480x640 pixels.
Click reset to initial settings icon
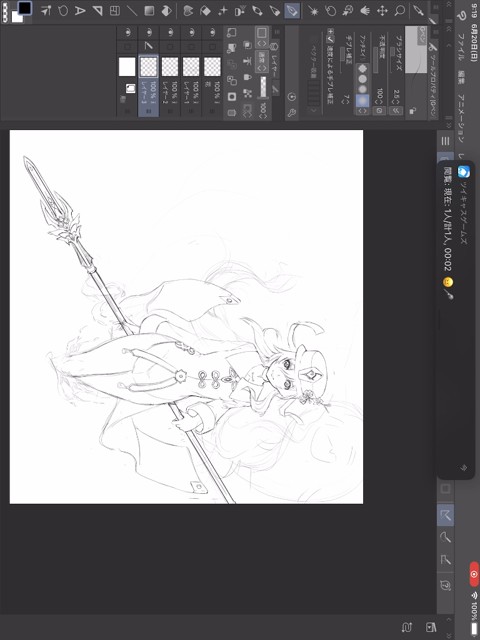tap(291, 97)
